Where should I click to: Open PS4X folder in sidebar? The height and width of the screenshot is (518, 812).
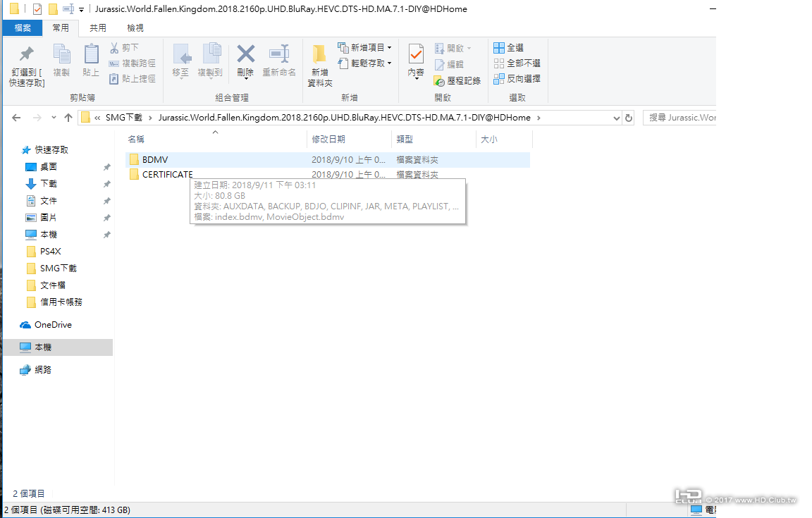[x=51, y=251]
